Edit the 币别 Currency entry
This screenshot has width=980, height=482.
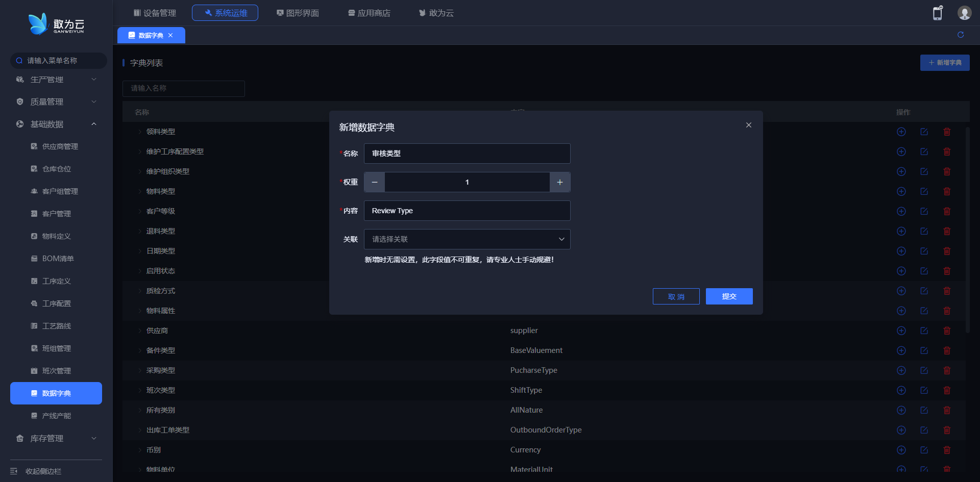[x=924, y=450]
